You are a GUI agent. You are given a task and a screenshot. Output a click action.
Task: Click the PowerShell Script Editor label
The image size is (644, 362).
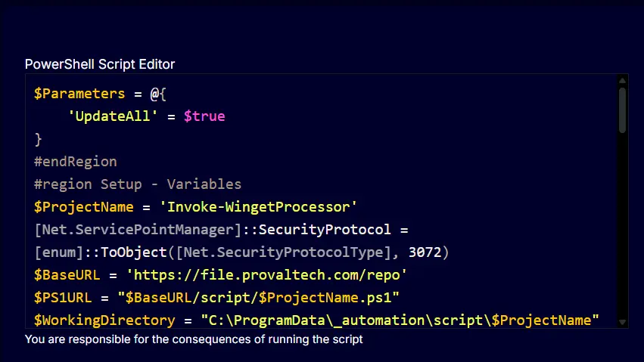tap(100, 64)
